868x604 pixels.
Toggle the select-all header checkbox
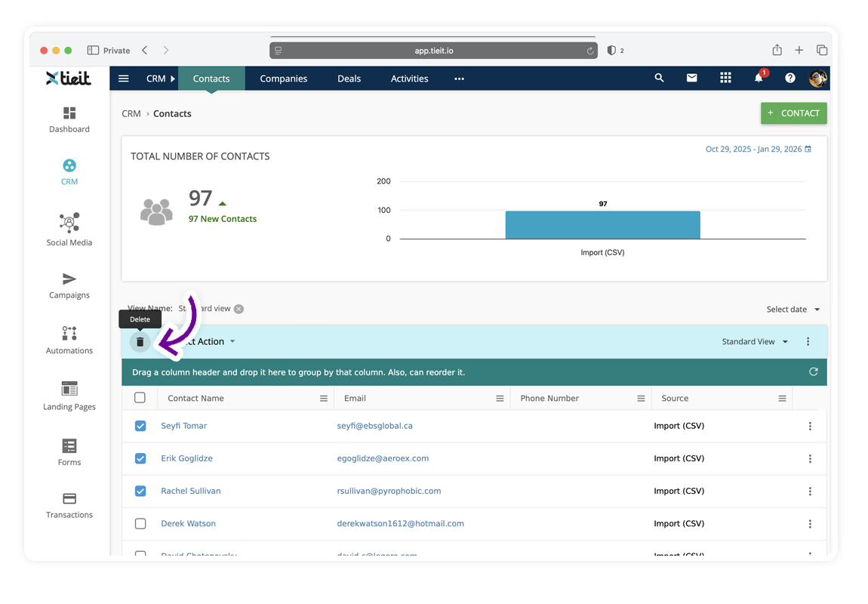point(140,398)
